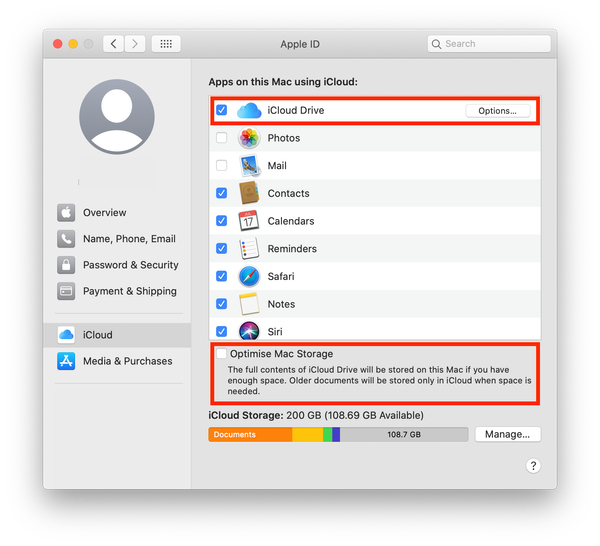Click the Contacts book icon
The width and height of the screenshot is (600, 546).
pos(249,193)
